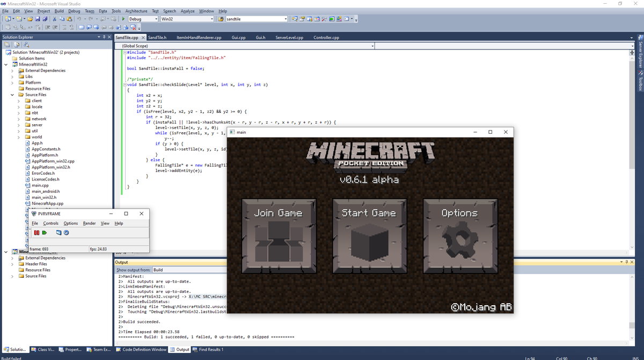Viewport: 644px width, 360px height.
Task: Open the Render menu in PVRVFRAME
Action: click(x=89, y=223)
